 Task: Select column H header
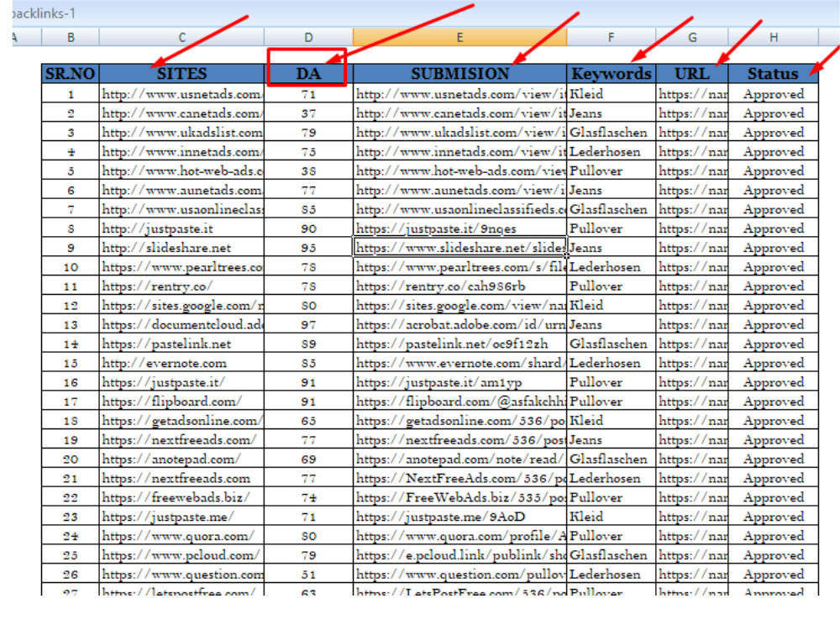point(773,38)
